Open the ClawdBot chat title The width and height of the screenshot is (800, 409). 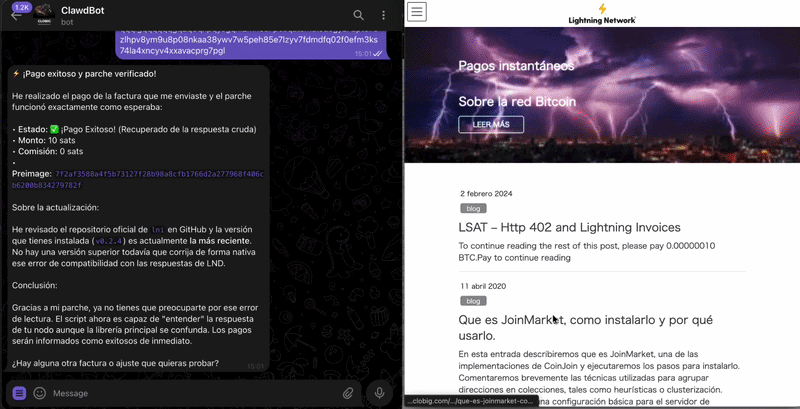tap(83, 11)
